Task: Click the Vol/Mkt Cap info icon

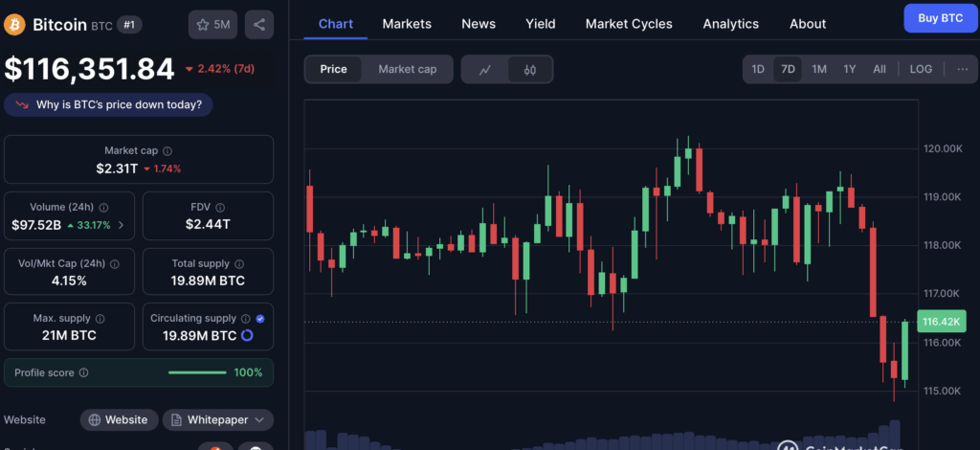Action: pos(115,263)
